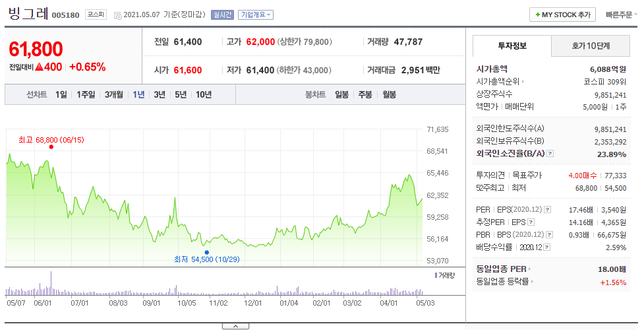Open help icon next to PER EPS(2020.12)
The height and width of the screenshot is (330, 644).
[547, 210]
